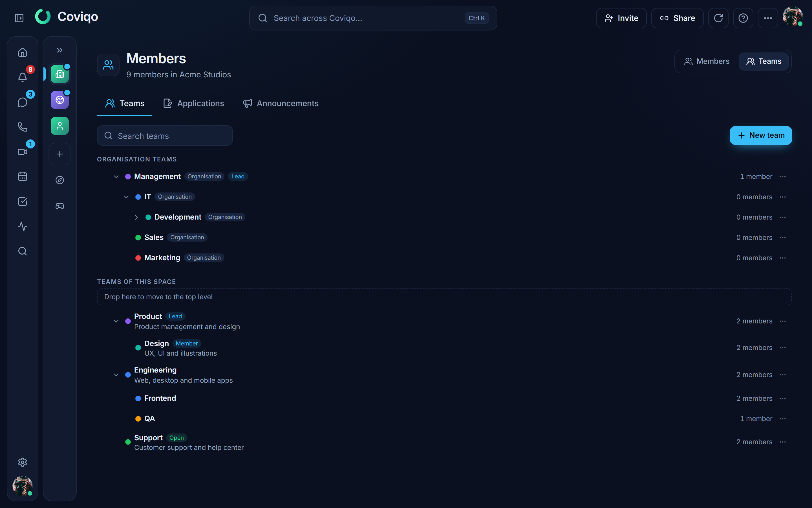Select the purple globe space icon
Image resolution: width=812 pixels, height=508 pixels.
60,100
